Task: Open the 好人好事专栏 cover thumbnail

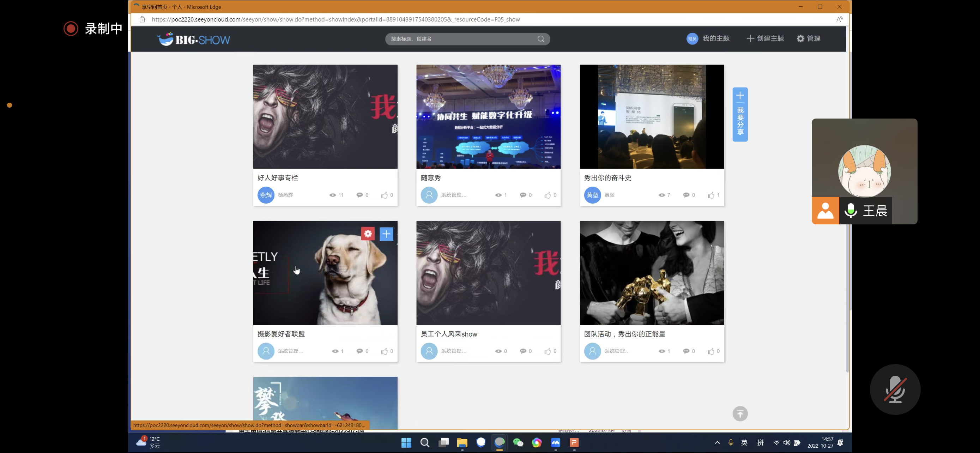Action: (x=325, y=116)
